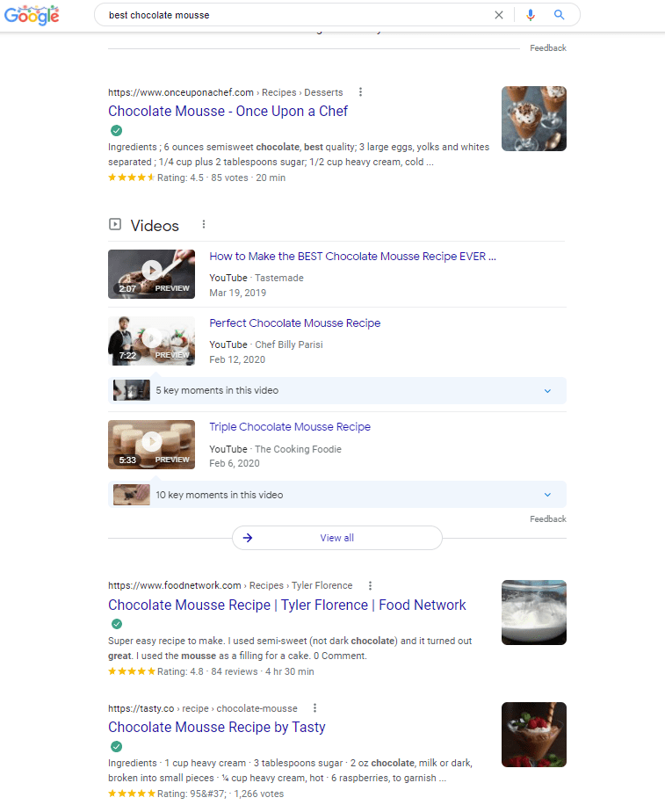Click the arrow icon in View all button
665x812 pixels.
[x=248, y=538]
